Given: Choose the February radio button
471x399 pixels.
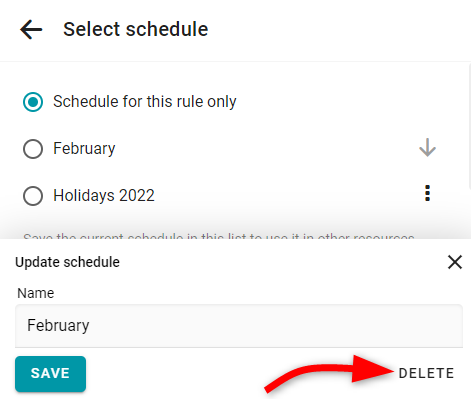Looking at the screenshot, I should coord(33,149).
